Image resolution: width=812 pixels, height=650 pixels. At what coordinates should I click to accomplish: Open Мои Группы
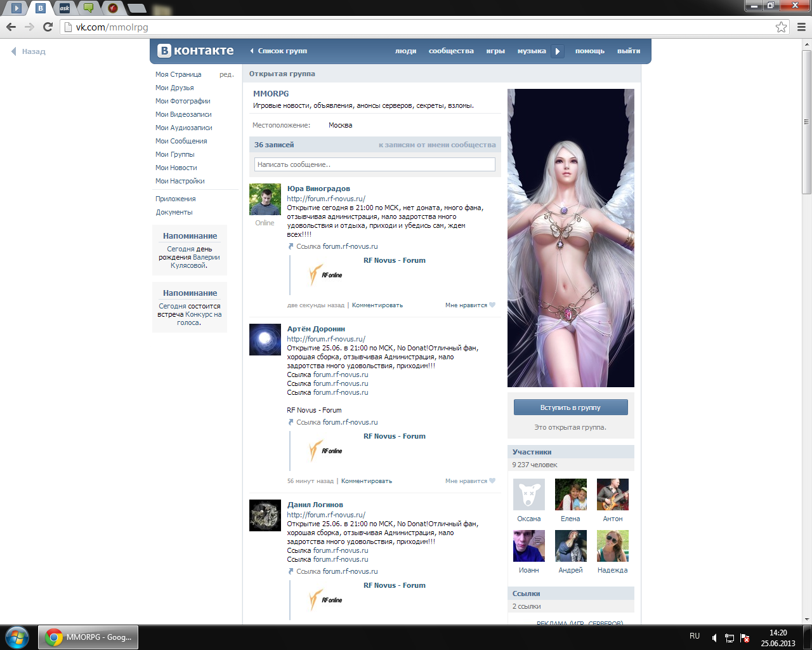175,154
